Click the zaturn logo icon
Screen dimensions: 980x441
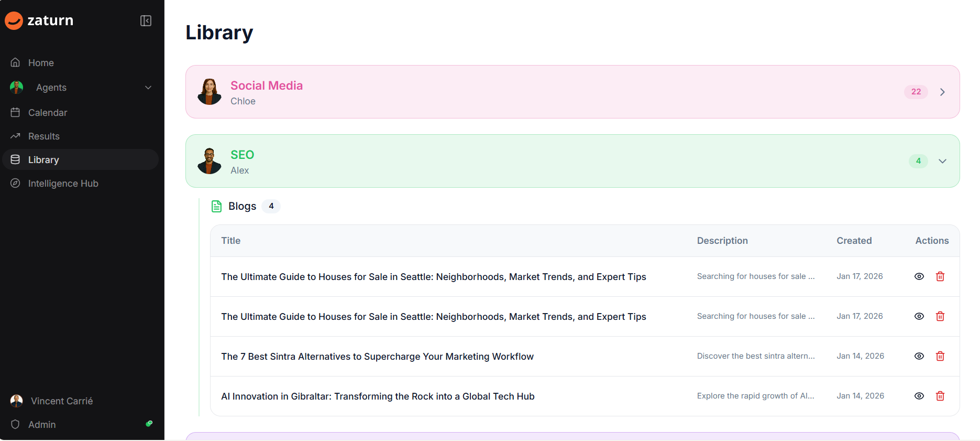(14, 20)
